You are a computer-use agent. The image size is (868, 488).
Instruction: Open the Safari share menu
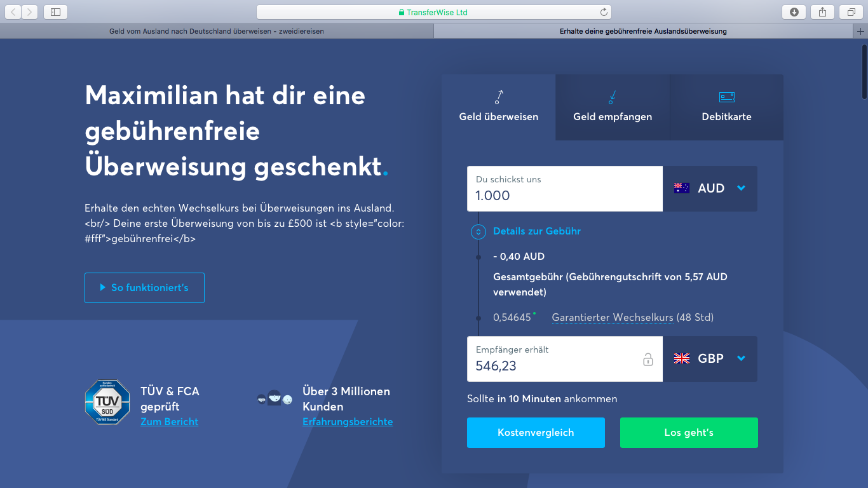(822, 12)
